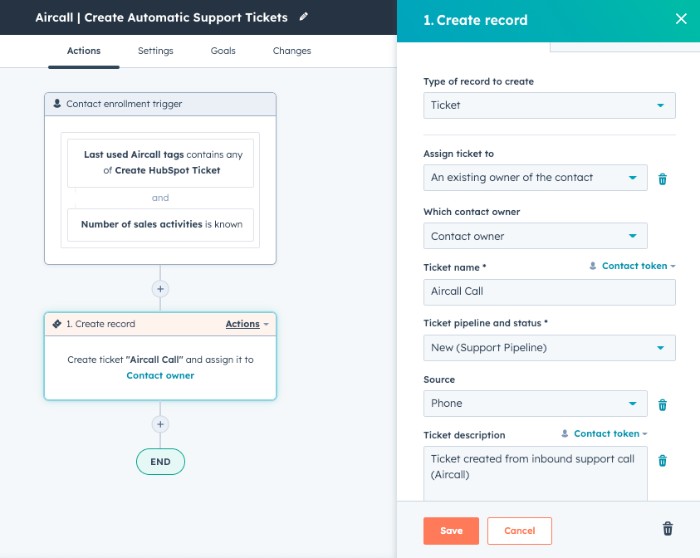This screenshot has height=558, width=700.
Task: Click the Create record ticket icon
Action: pos(57,324)
